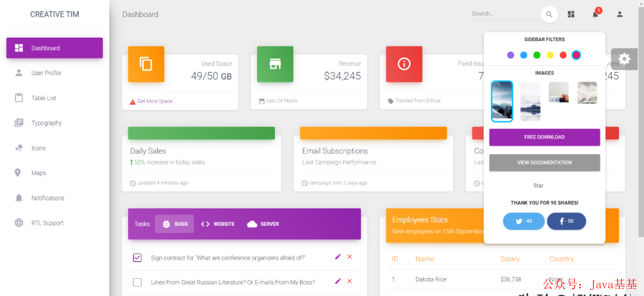Click the View Documentation button
The image size is (644, 296).
tap(544, 163)
